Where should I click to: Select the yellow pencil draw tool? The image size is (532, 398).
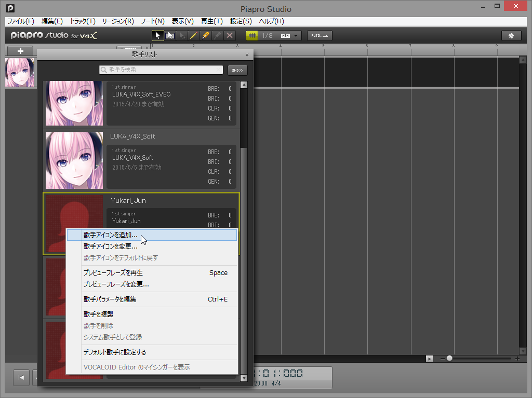click(194, 36)
